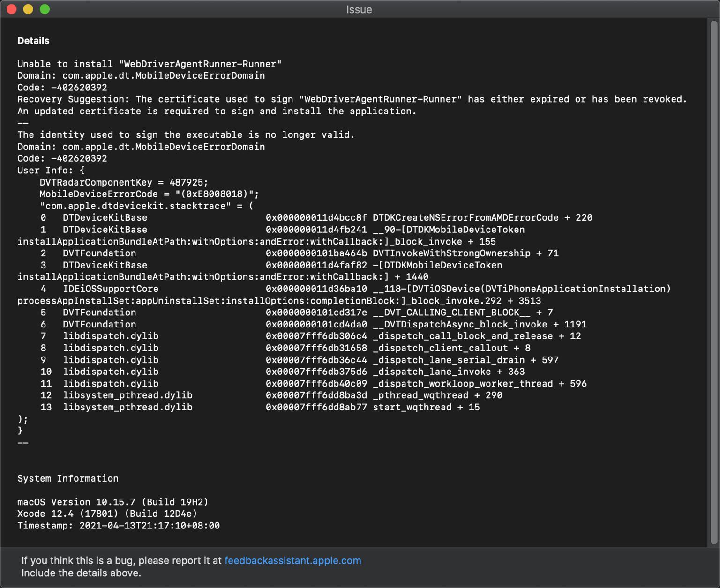Click stack frame 9 _dispatch_lane_serial_drain
720x588 pixels.
(x=300, y=360)
